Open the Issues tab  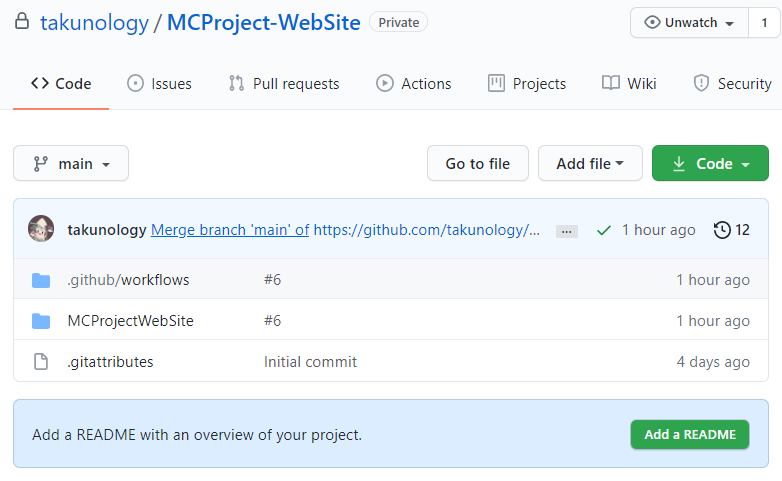tap(160, 84)
